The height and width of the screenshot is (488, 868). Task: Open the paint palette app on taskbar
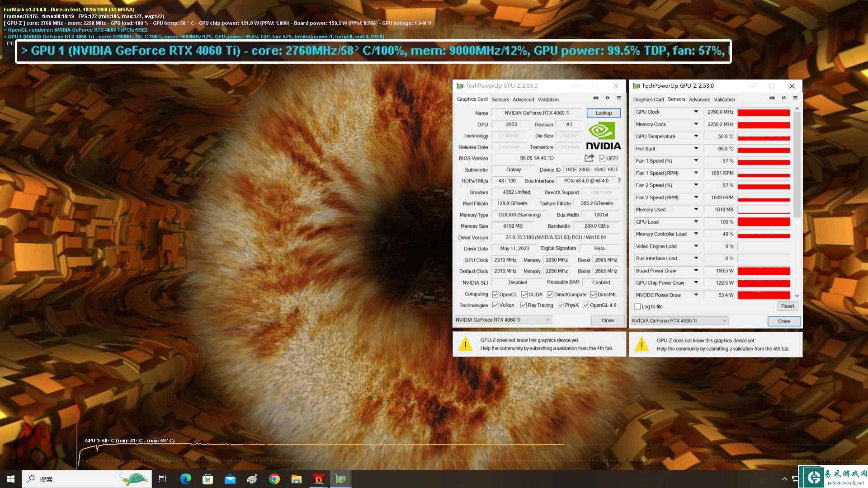coord(252,479)
